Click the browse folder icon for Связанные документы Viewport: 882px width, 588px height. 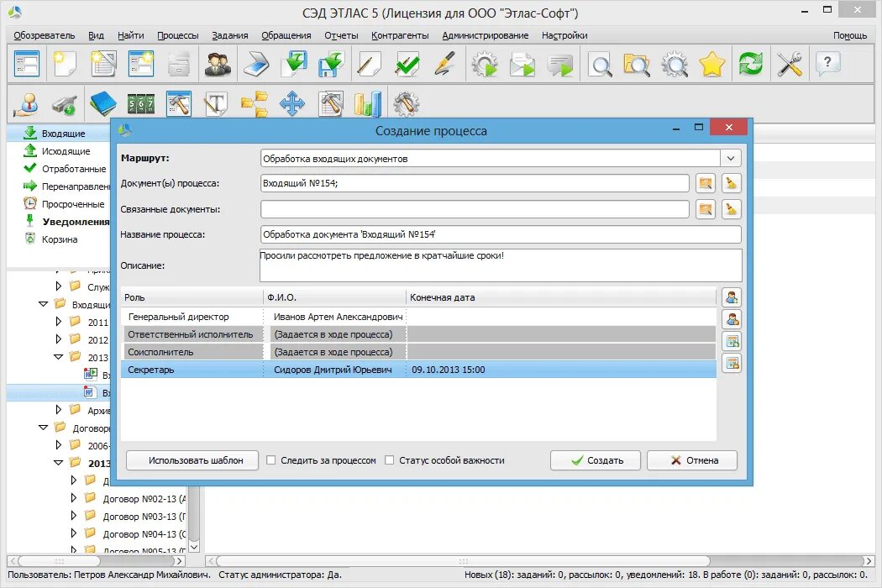tap(706, 209)
